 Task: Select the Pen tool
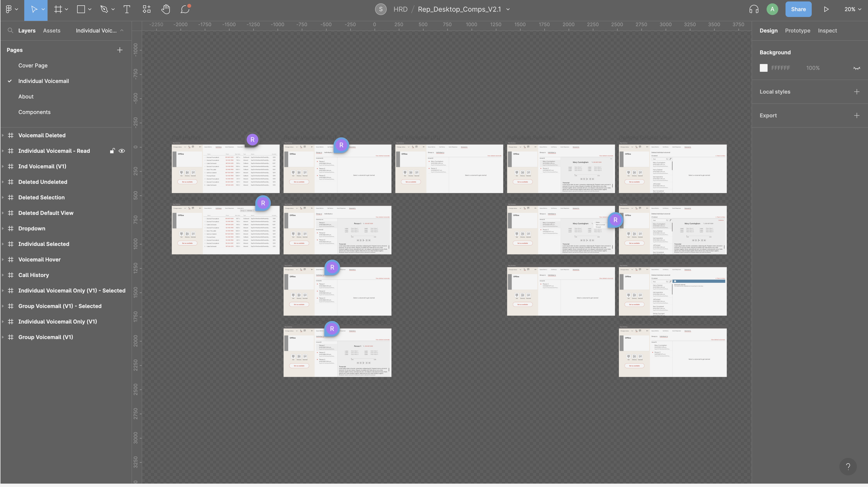pyautogui.click(x=104, y=9)
